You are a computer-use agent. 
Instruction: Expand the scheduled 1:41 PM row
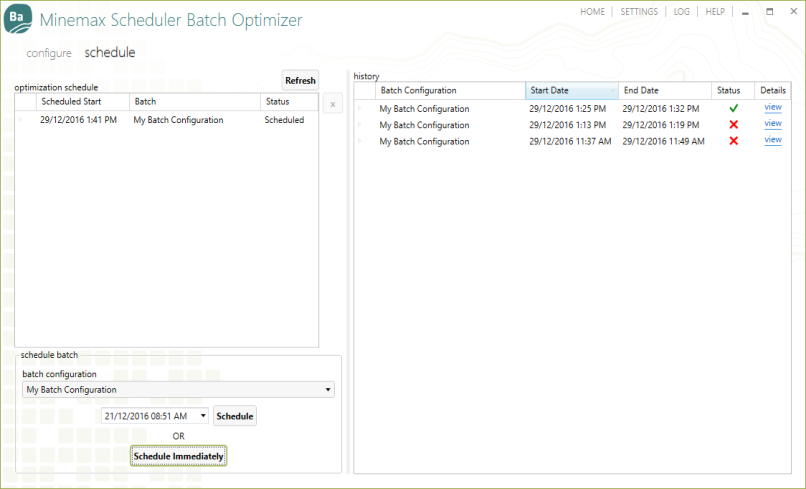(21, 120)
